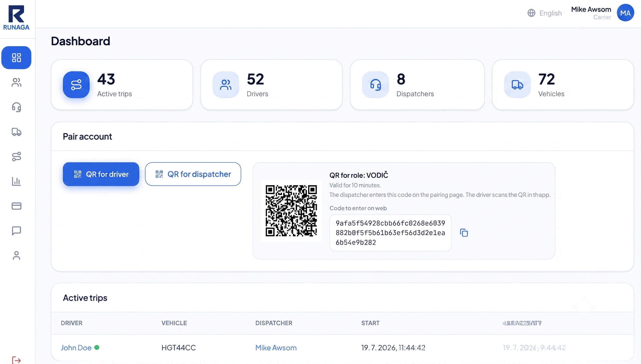Open the Dashboard grid icon in sidebar
641x364 pixels.
pyautogui.click(x=17, y=58)
